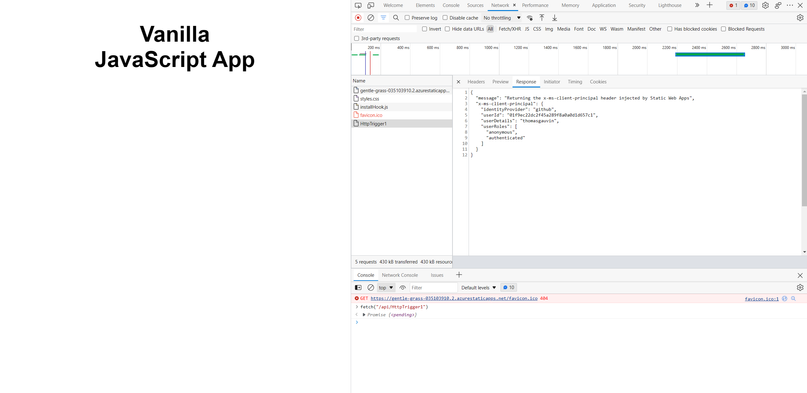The height and width of the screenshot is (393, 807).
Task: Click the 10 issues badge in console toolbar
Action: (x=508, y=288)
